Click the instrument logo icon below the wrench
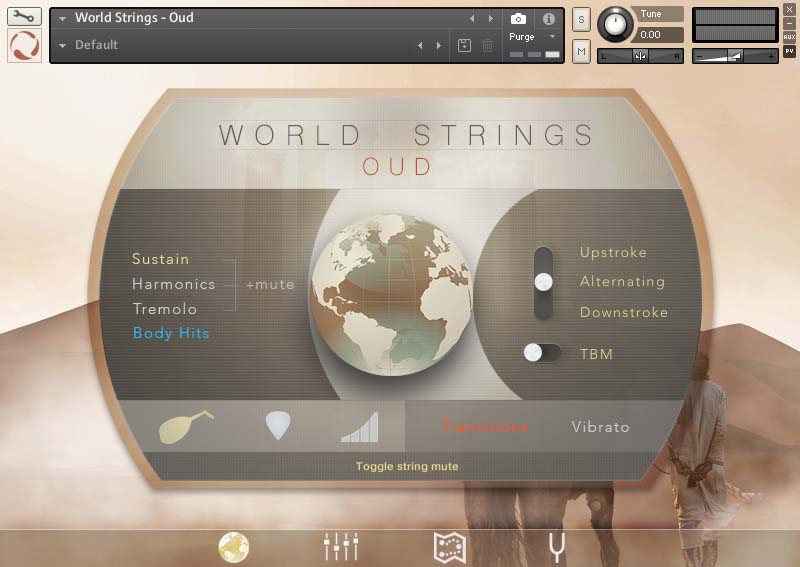800x567 pixels. pos(24,45)
